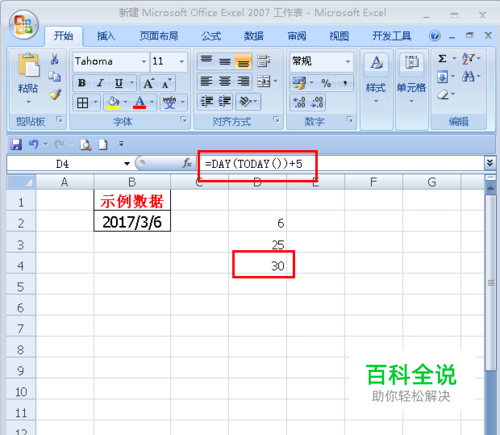
Task: Open fill color dropdown arrow
Action: 125,102
